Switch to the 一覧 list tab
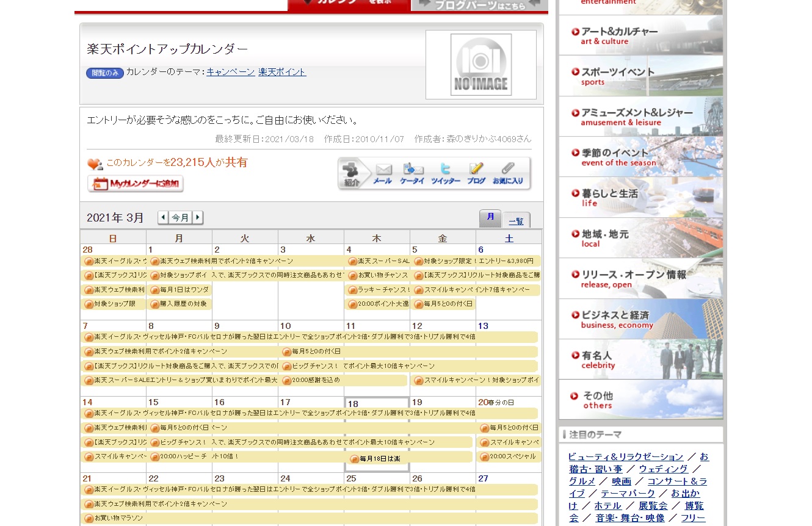The height and width of the screenshot is (526, 812). (x=516, y=221)
